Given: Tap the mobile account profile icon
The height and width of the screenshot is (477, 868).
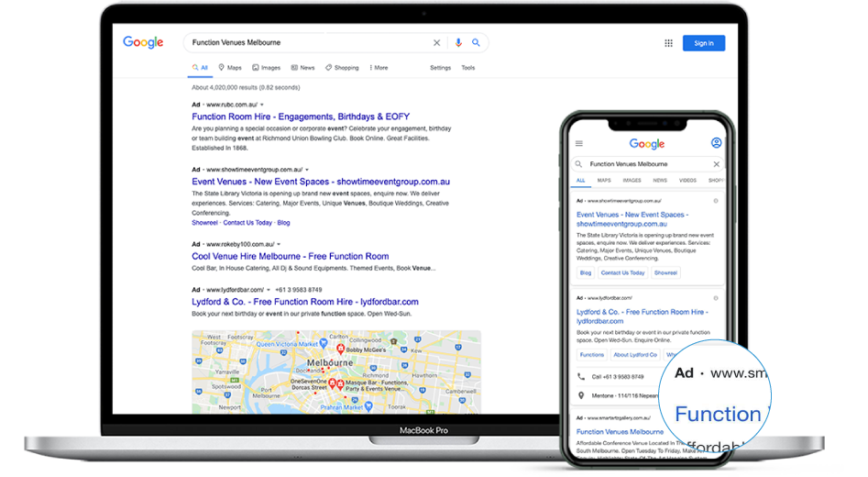Looking at the screenshot, I should [x=716, y=143].
